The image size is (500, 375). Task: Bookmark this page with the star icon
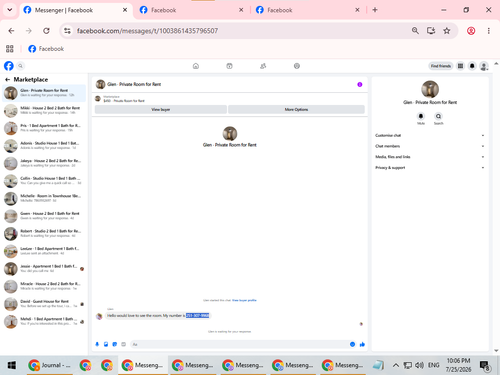447,31
